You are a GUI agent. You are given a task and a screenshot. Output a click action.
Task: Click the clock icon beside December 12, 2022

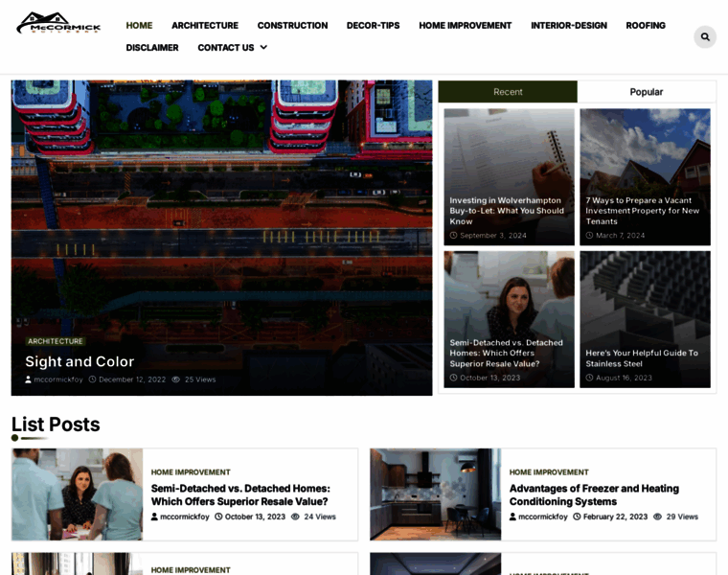click(92, 379)
